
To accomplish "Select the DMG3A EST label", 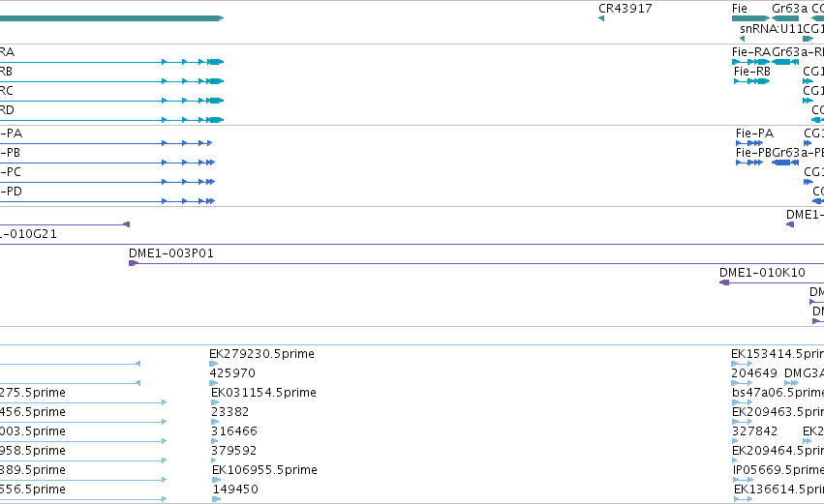I will [804, 373].
